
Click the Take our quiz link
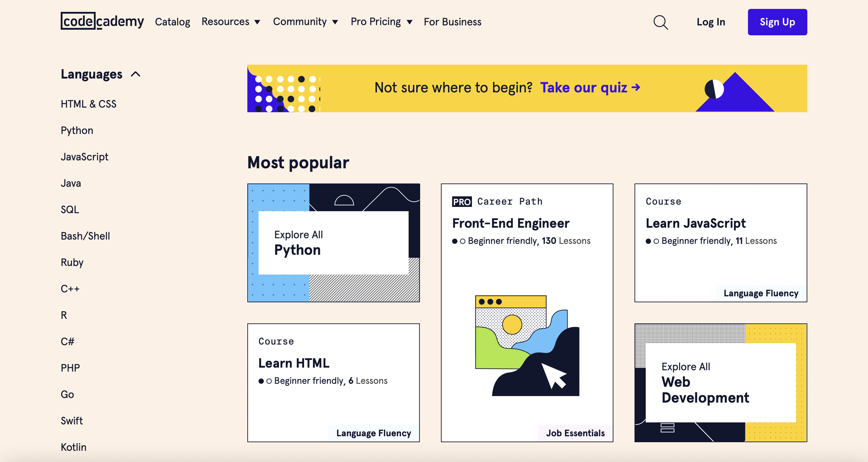coord(590,88)
